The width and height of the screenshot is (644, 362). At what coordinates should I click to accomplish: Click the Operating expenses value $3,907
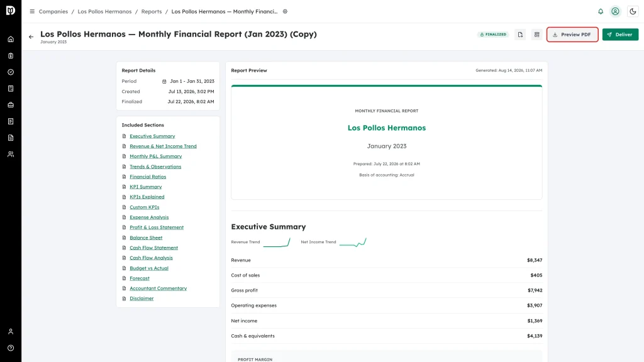535,306
